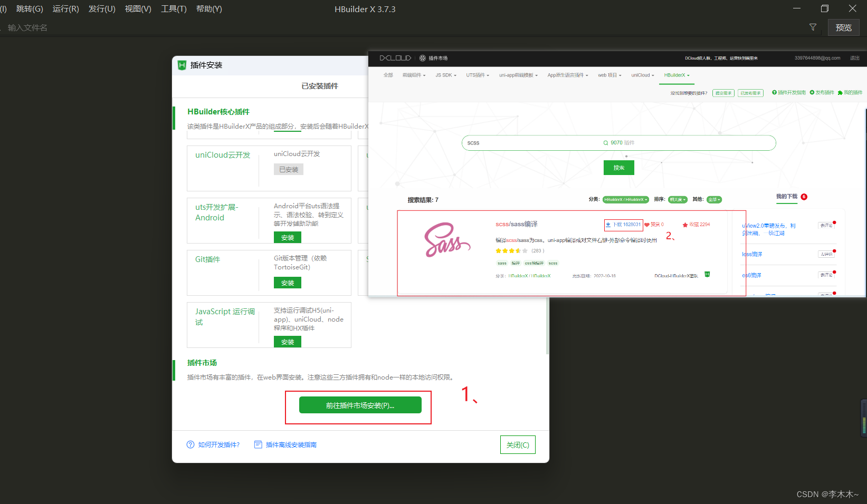
Task: Open the 工具(T) menu
Action: click(x=174, y=9)
